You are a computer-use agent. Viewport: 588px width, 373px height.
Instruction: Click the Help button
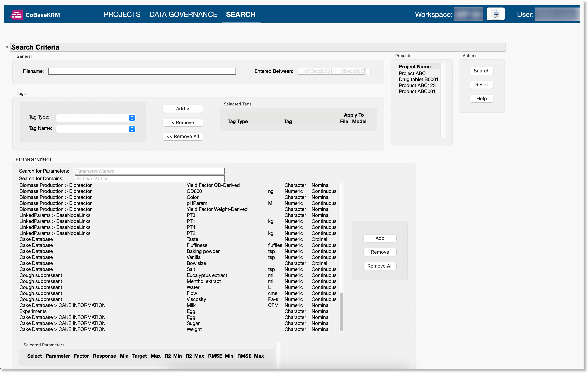click(x=481, y=99)
